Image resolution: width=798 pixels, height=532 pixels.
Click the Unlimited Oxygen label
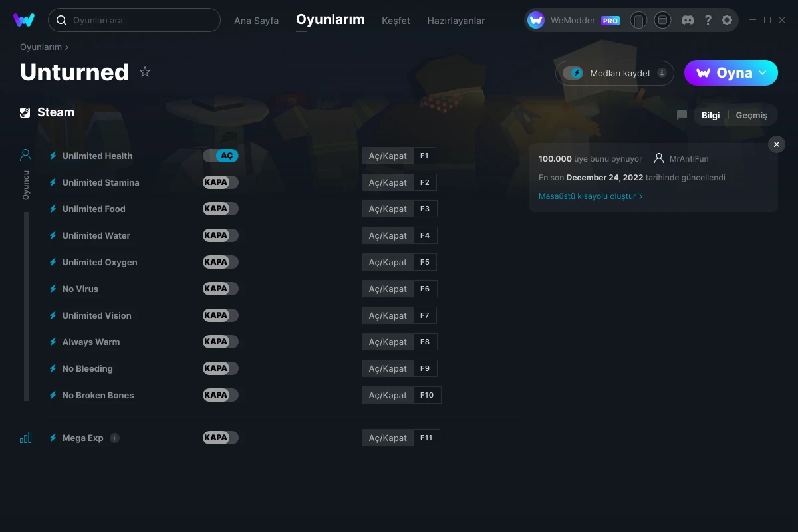pyautogui.click(x=100, y=262)
